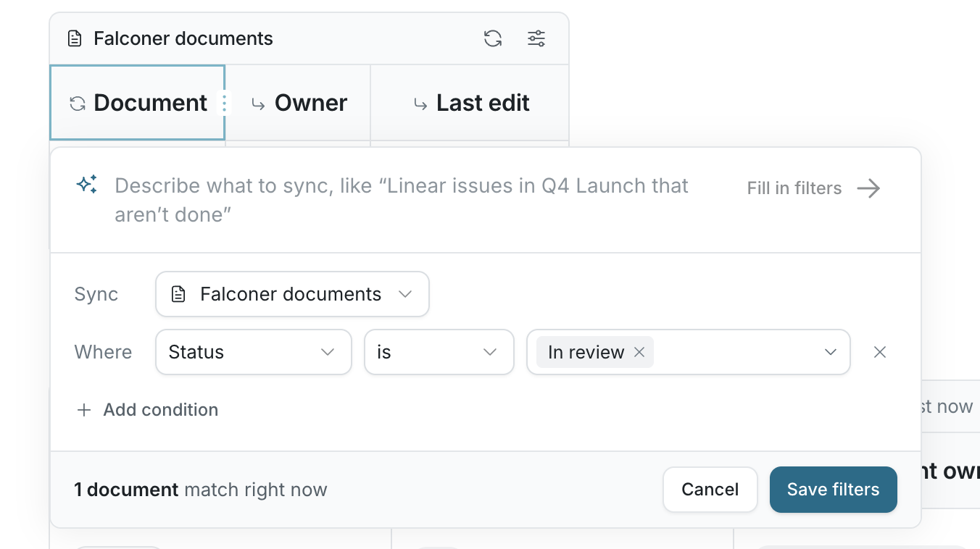Screen dimensions: 980x549
Task: Open the 'is' operator dropdown
Action: [439, 352]
